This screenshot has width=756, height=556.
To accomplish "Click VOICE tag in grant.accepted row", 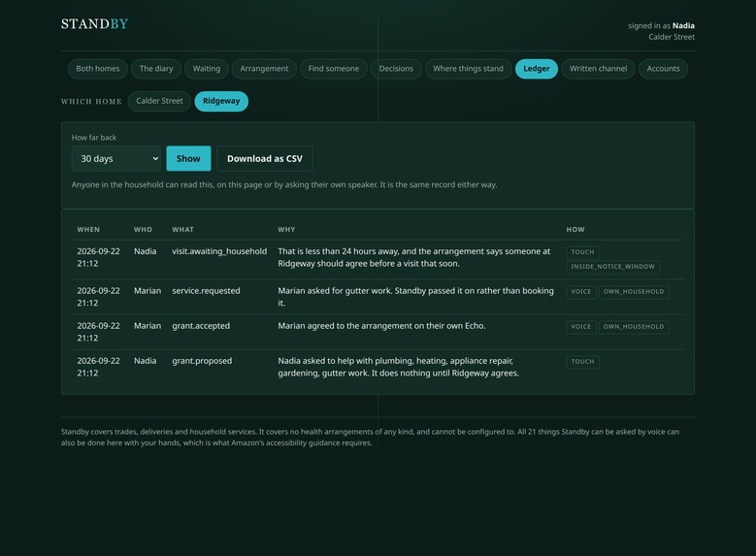I will click(x=581, y=327).
